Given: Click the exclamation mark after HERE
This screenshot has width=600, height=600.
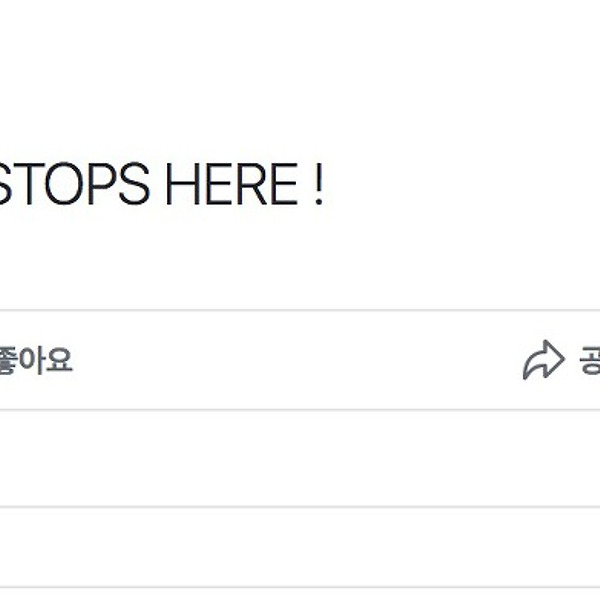Looking at the screenshot, I should tap(318, 184).
